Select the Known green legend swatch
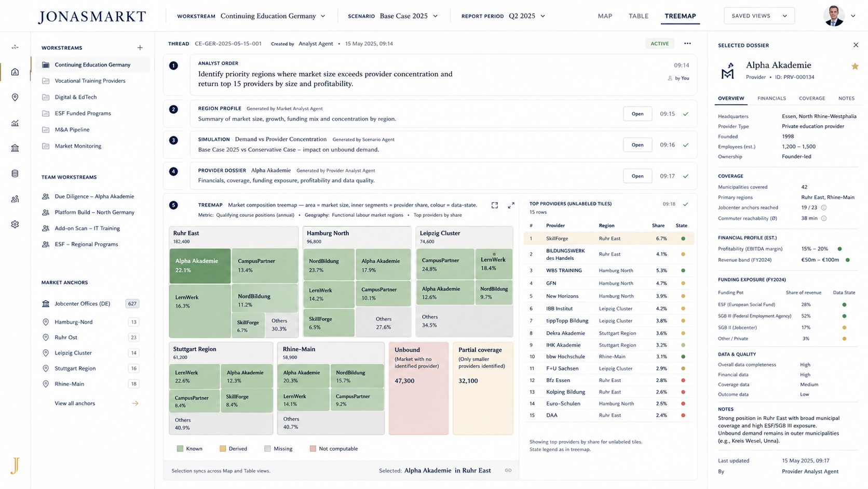Viewport: 868px width, 489px height. pos(180,448)
